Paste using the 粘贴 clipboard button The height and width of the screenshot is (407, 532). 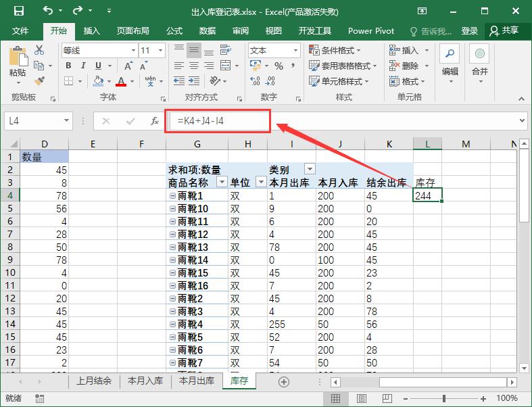18,64
